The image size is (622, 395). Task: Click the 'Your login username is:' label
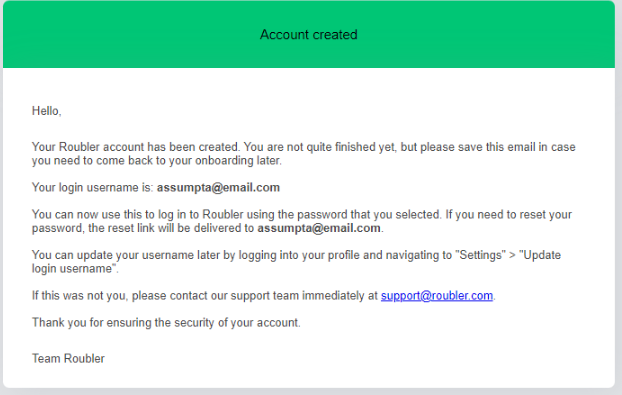pos(92,188)
